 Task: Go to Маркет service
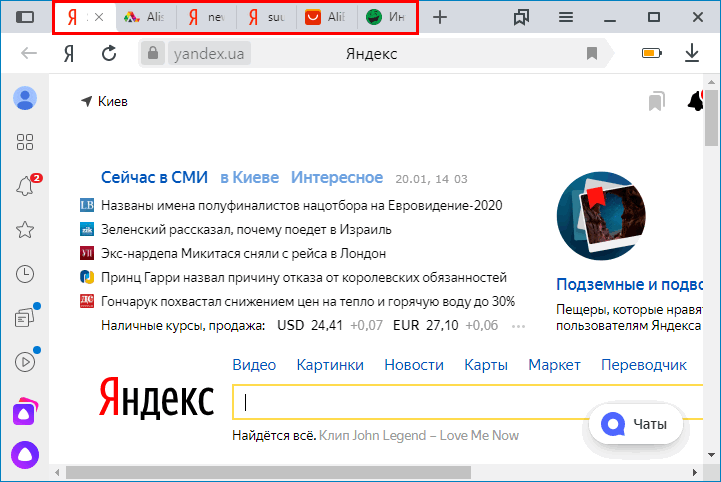[554, 365]
